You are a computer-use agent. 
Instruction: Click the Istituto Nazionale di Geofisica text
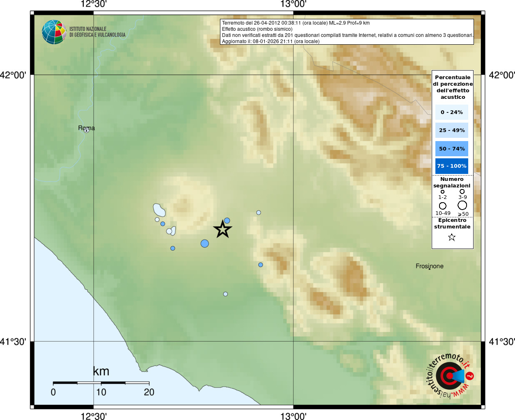97,32
